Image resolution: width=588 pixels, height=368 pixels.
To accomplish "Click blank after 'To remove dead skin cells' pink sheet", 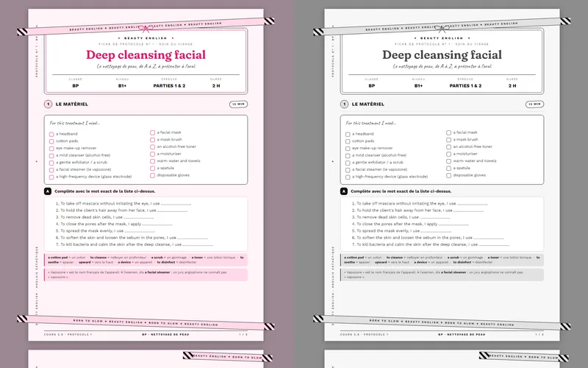I will pos(139,217).
